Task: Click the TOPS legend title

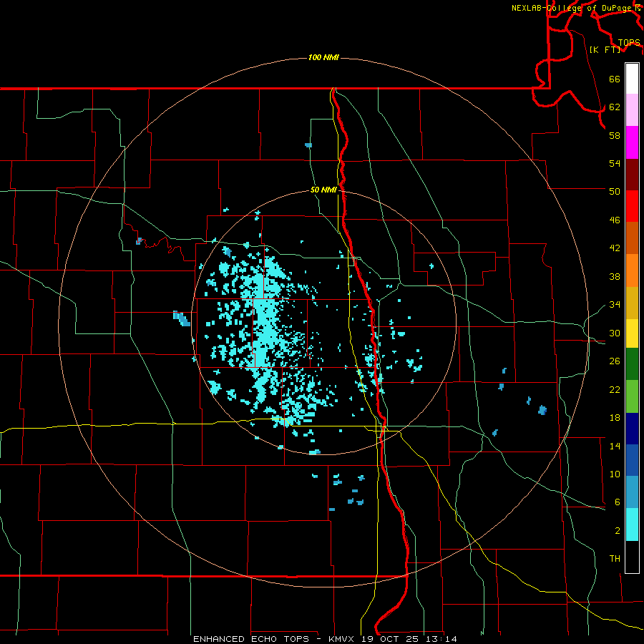Action: (629, 43)
